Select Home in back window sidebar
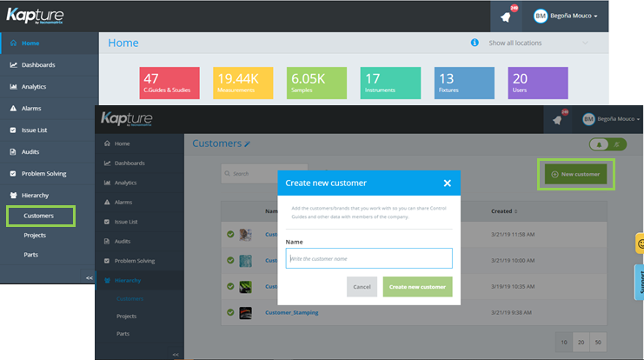644x360 pixels. (x=50, y=43)
